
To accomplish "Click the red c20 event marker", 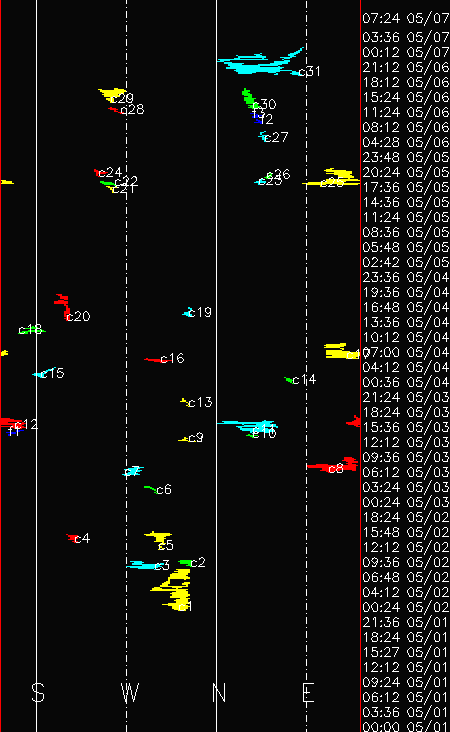I will coord(63,306).
